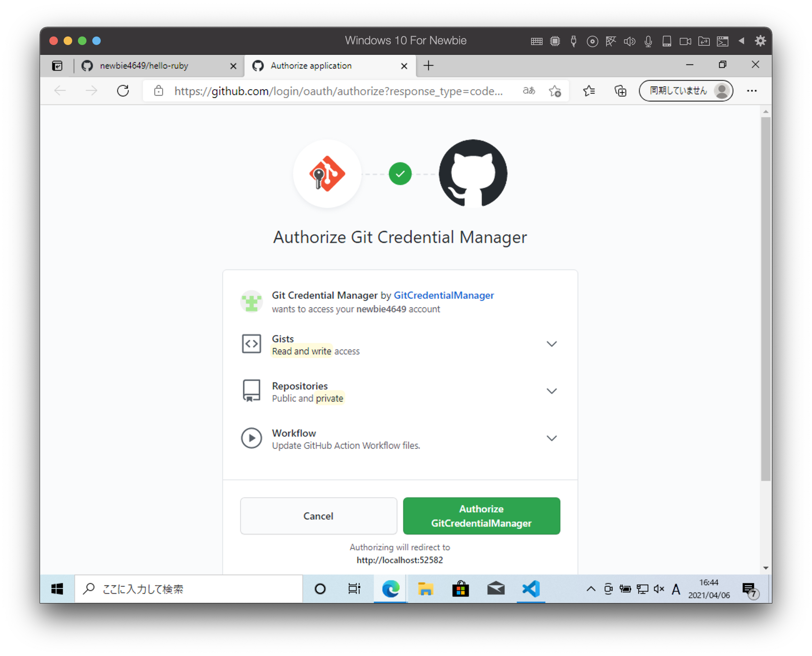Click Authorize GitCredentialManager button
Image resolution: width=812 pixels, height=656 pixels.
point(481,516)
